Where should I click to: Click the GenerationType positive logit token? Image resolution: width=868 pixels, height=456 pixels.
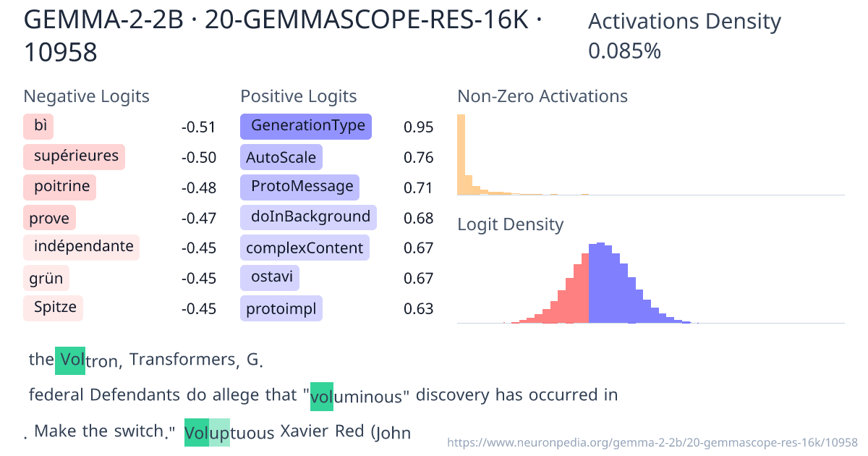pos(305,127)
